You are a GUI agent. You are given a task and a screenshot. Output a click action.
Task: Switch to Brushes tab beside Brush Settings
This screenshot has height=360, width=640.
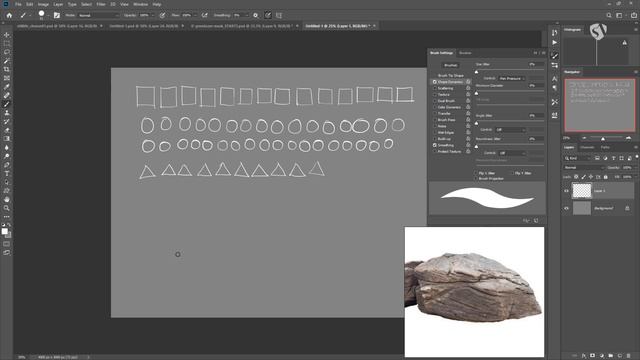[465, 53]
